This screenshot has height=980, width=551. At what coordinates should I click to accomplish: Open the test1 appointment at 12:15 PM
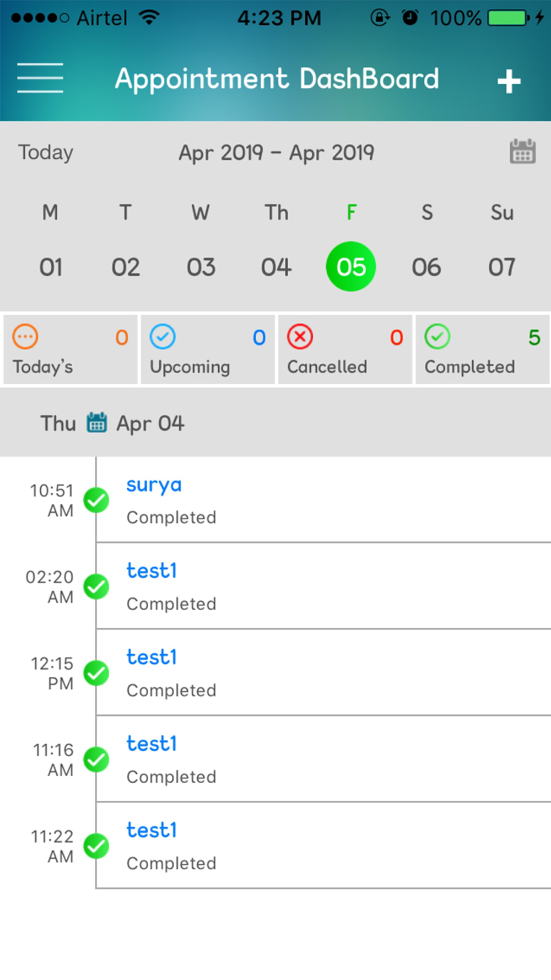coord(152,658)
